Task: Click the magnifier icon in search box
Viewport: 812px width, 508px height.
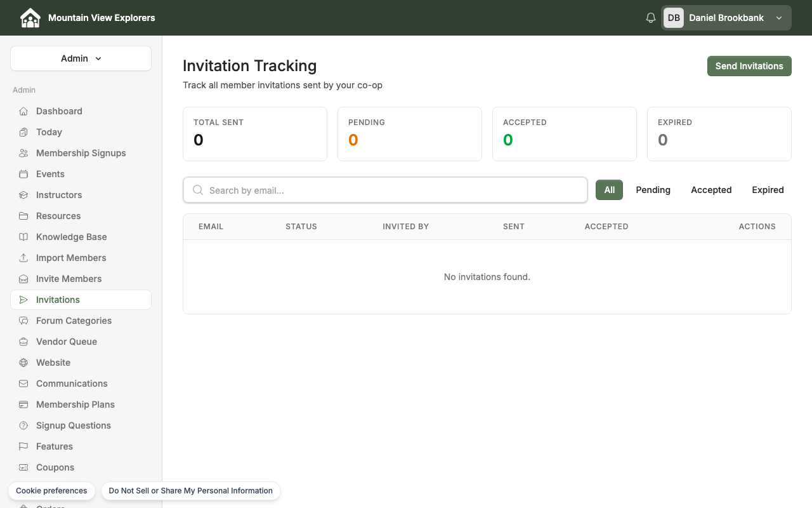Action: coord(198,190)
